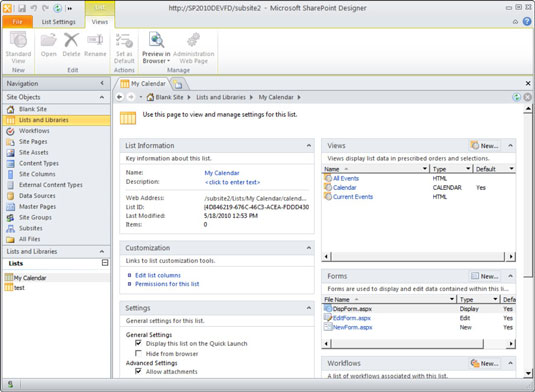This screenshot has height=392, width=535.
Task: Open the All Events view
Action: tap(346, 178)
